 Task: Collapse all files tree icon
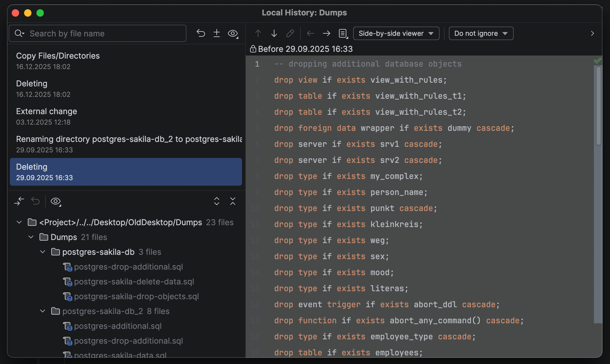[x=233, y=201]
